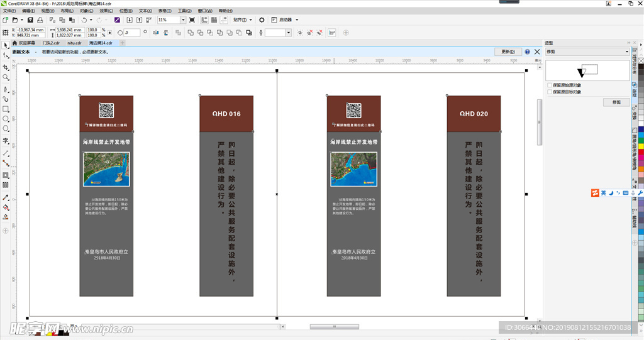This screenshot has width=644, height=340.
Task: Select the Text tool (字)
Action: (6, 141)
